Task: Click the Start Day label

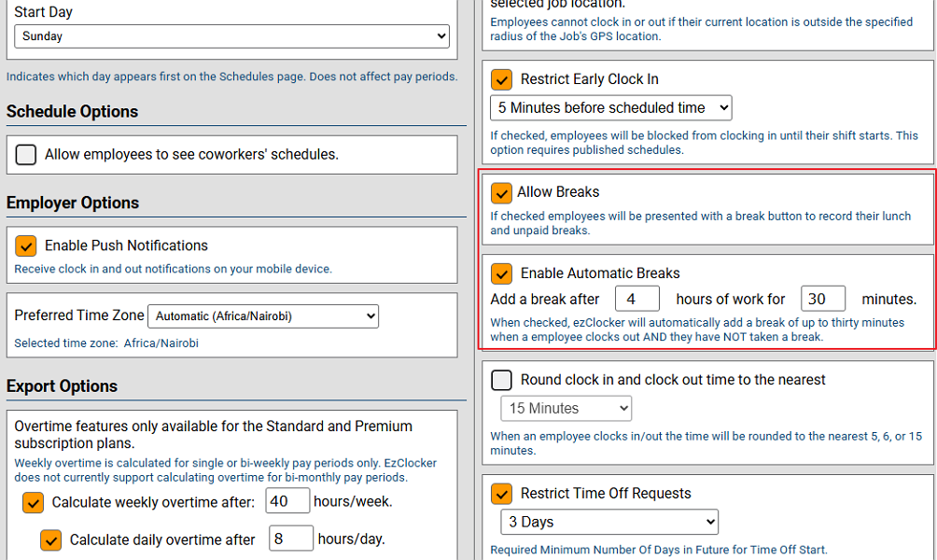Action: pyautogui.click(x=43, y=12)
